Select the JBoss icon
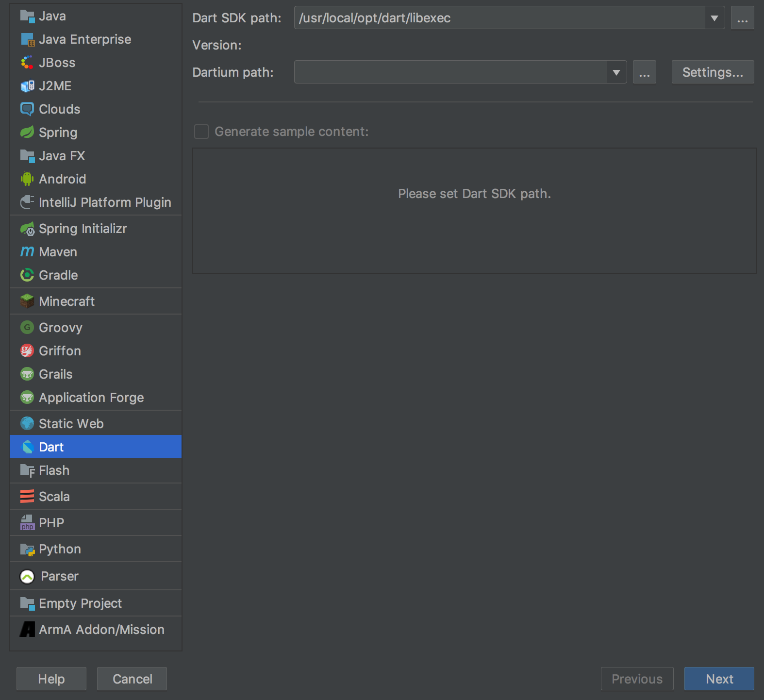764x700 pixels. 27,63
